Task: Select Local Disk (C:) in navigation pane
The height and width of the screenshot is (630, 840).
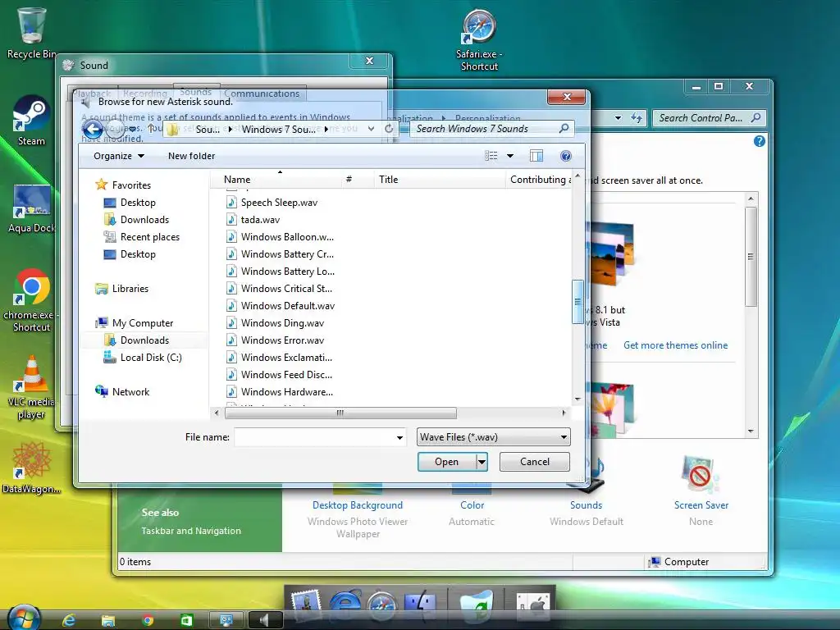Action: (151, 358)
